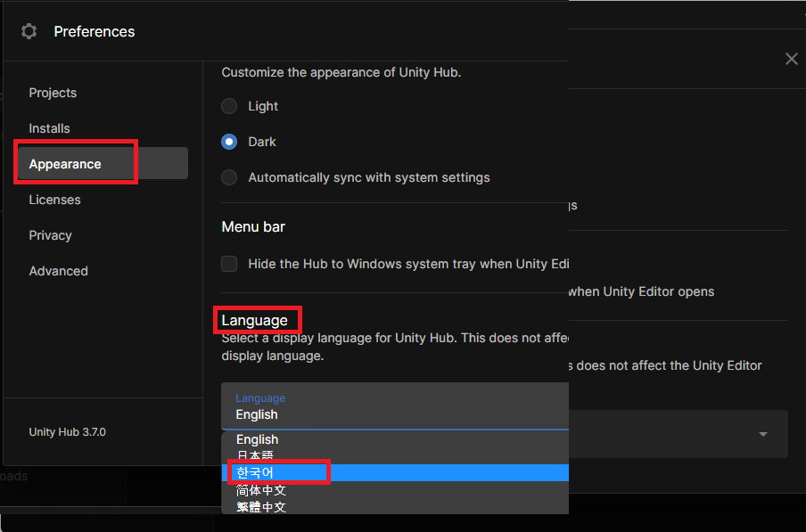Pick 한국어 in the language list
This screenshot has height=532, width=806.
pyautogui.click(x=395, y=472)
